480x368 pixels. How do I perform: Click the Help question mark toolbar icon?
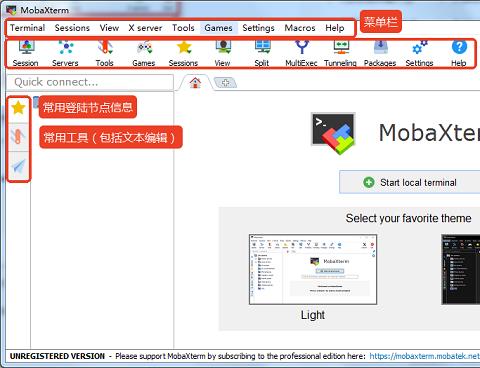coord(459,53)
